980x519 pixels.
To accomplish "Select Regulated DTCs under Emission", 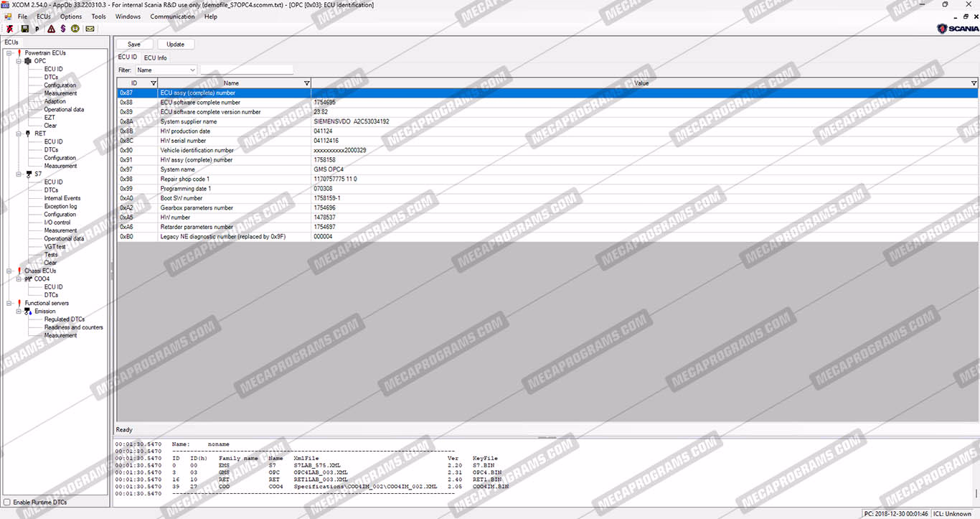I will (x=65, y=319).
